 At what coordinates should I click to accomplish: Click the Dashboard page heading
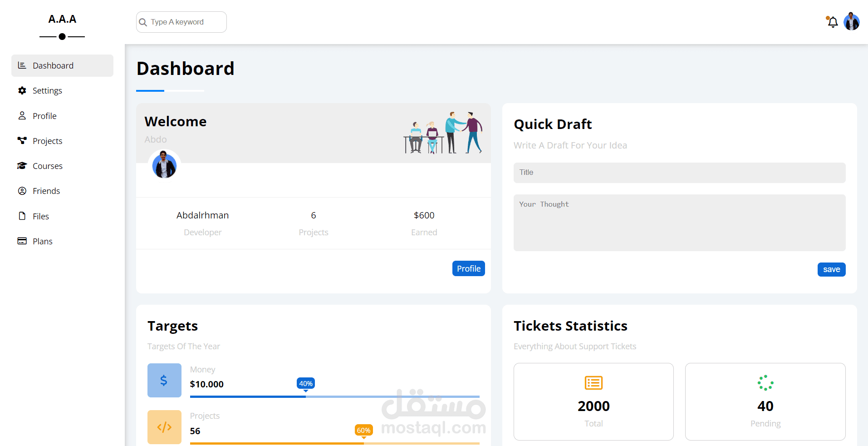(x=186, y=69)
